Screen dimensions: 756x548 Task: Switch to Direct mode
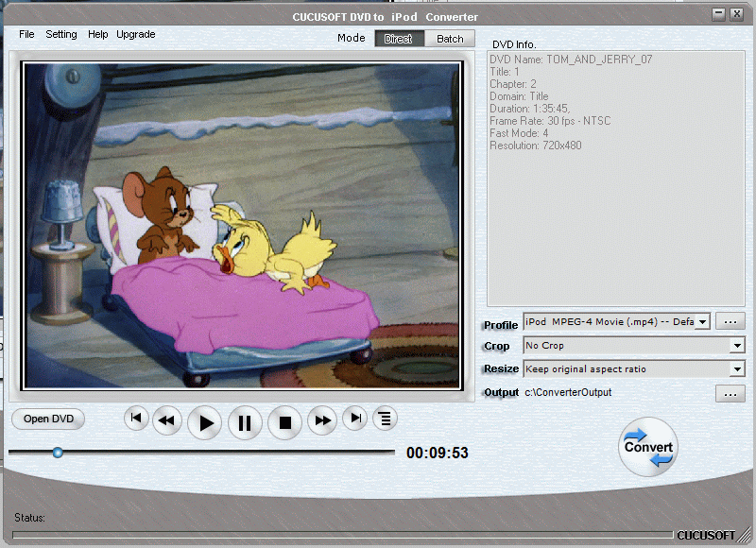(399, 39)
